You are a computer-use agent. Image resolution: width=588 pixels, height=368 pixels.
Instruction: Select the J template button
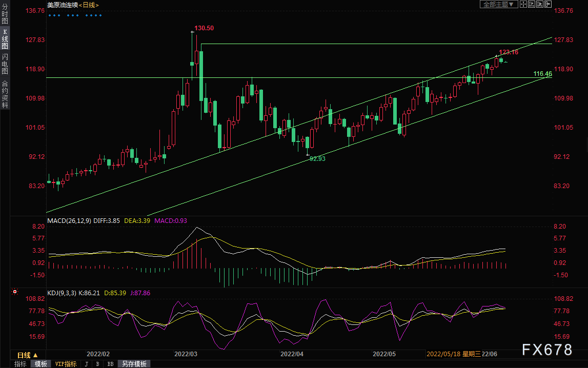coord(87,364)
